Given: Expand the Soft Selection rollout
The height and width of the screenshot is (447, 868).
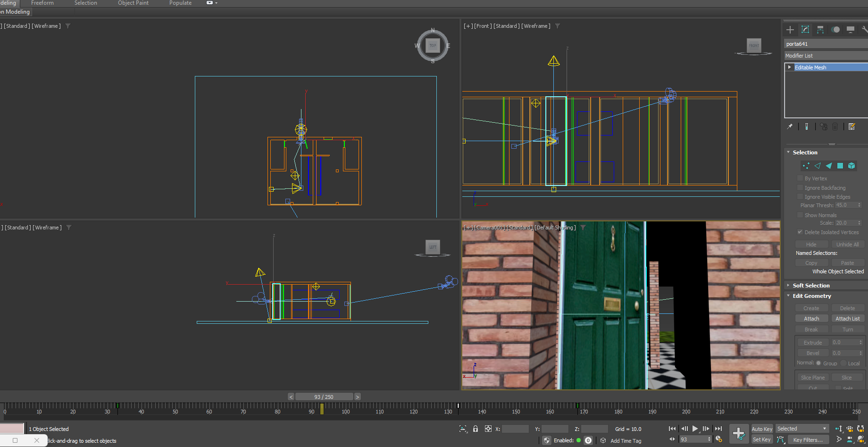Looking at the screenshot, I should [811, 286].
